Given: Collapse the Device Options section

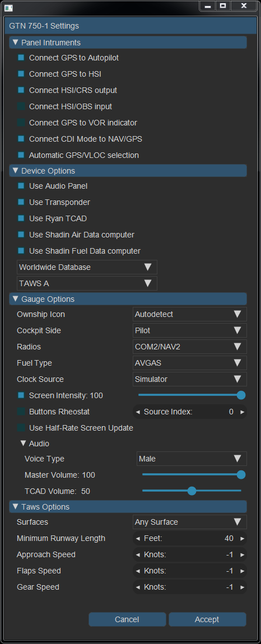Looking at the screenshot, I should 128,170.
